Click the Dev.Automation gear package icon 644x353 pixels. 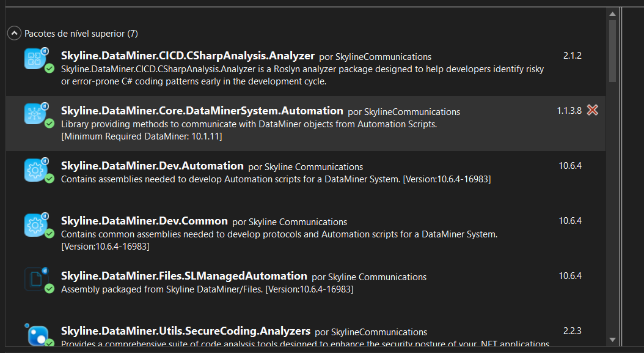(35, 169)
